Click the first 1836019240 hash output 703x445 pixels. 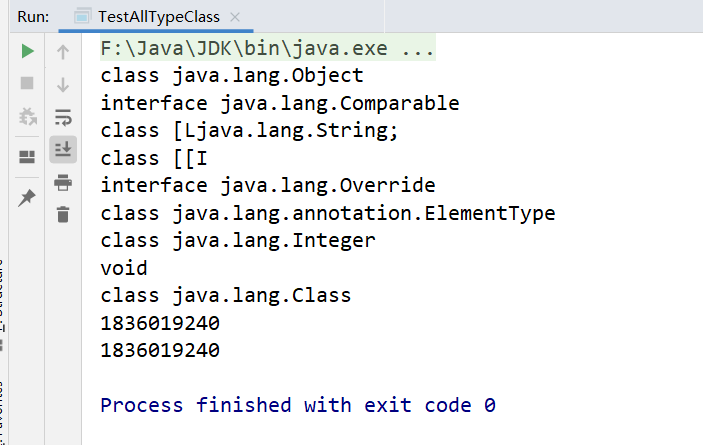pos(160,323)
